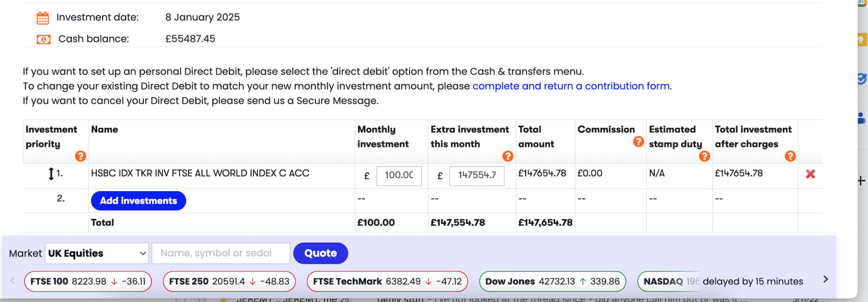Open the Extra investment help question mark
This screenshot has height=302, width=868.
point(508,156)
